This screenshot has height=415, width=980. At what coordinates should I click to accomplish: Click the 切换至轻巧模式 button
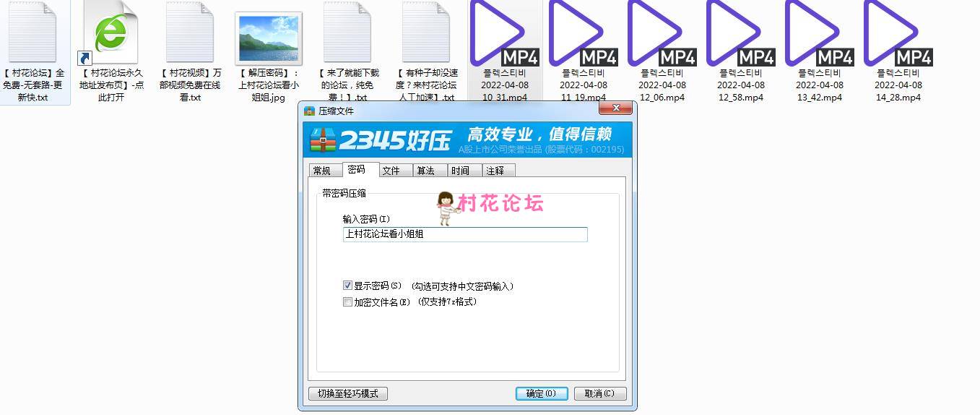point(348,393)
